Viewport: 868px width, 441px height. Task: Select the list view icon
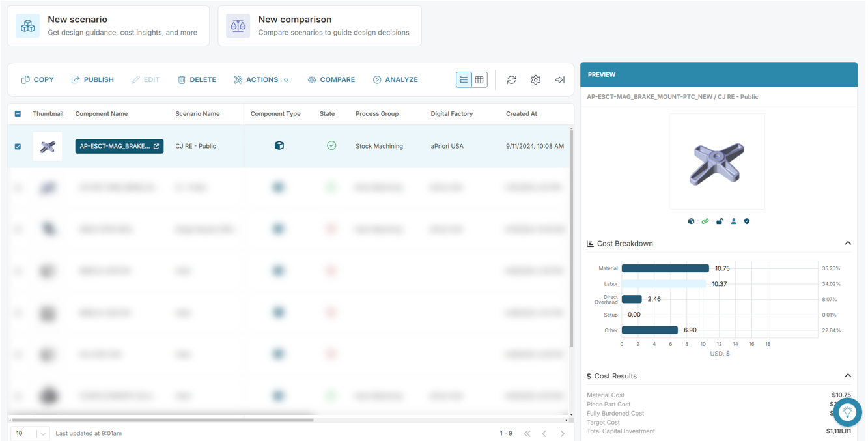coord(464,79)
